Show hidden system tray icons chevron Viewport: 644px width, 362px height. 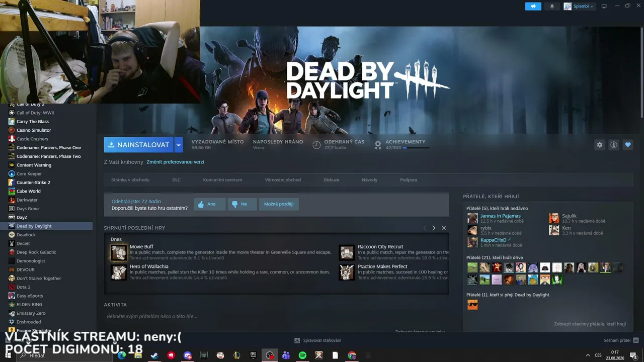point(587,355)
